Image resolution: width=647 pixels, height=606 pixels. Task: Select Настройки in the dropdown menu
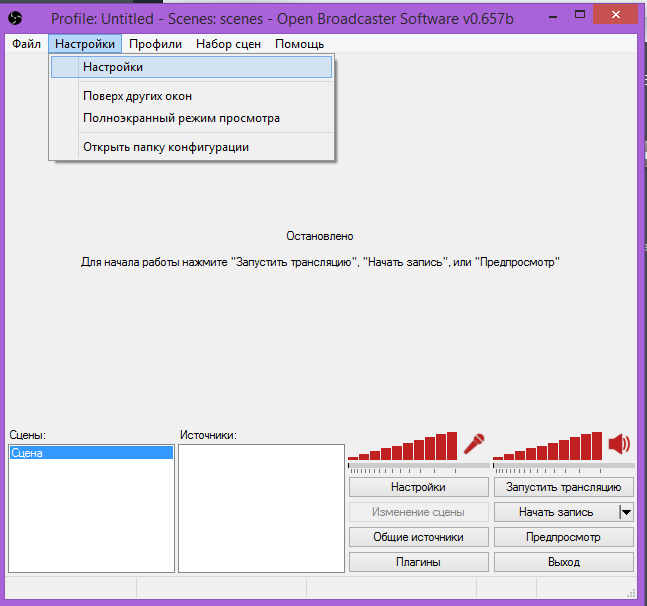(113, 67)
